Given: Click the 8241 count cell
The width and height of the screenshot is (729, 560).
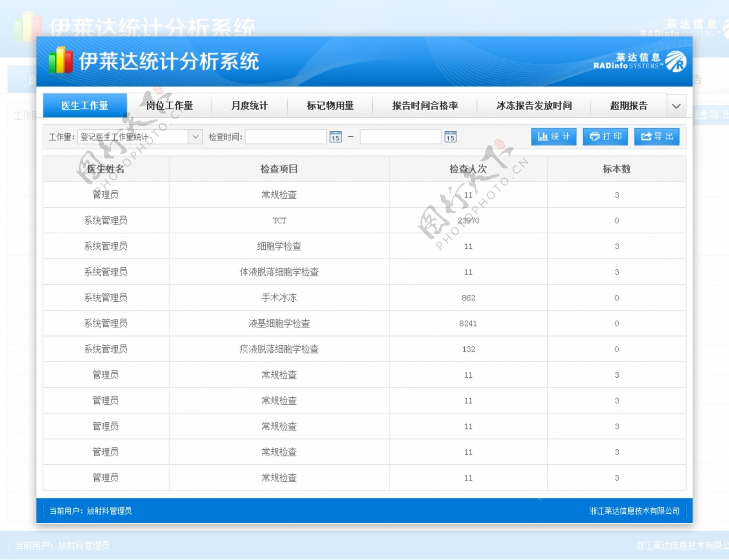Looking at the screenshot, I should pyautogui.click(x=468, y=324).
